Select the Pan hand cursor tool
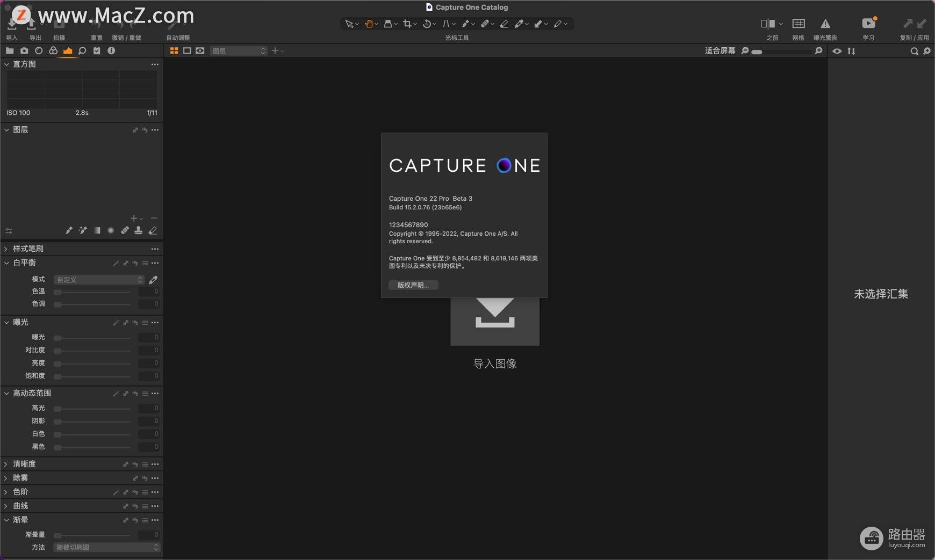 369,24
